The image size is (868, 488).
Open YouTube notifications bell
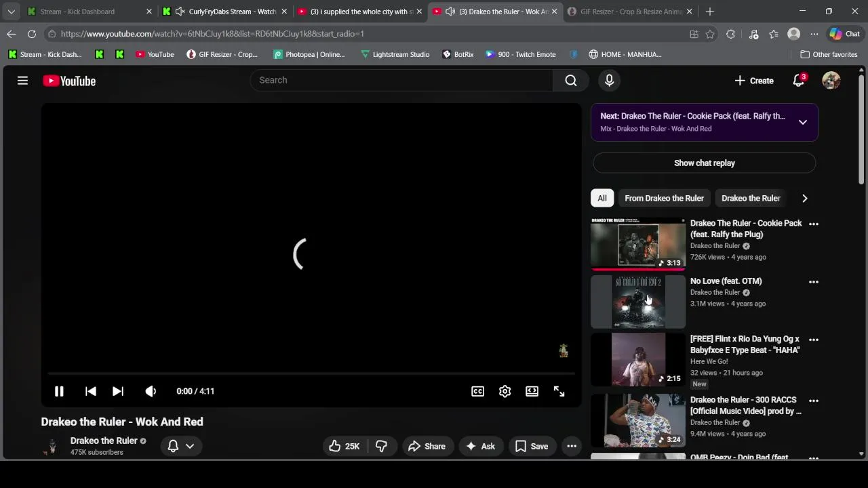pos(799,81)
